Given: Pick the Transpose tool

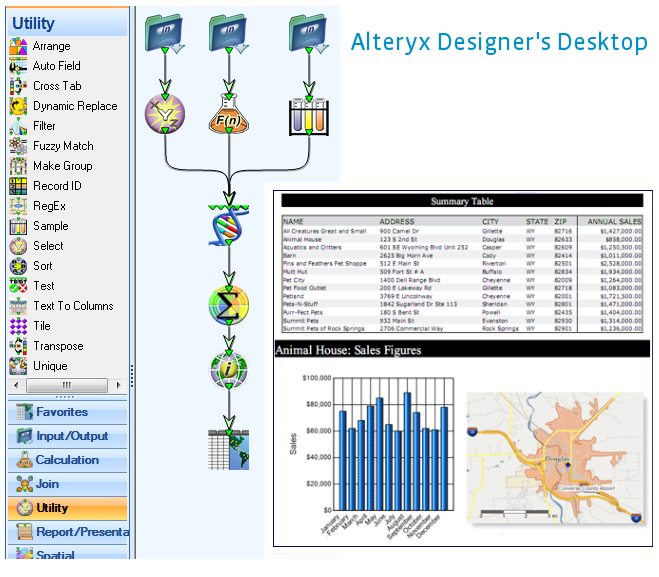Looking at the screenshot, I should (47, 346).
